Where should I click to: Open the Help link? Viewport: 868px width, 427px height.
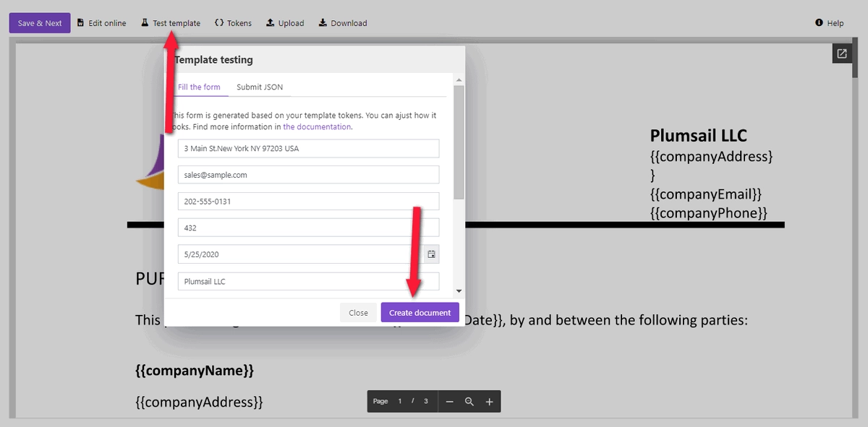(830, 23)
